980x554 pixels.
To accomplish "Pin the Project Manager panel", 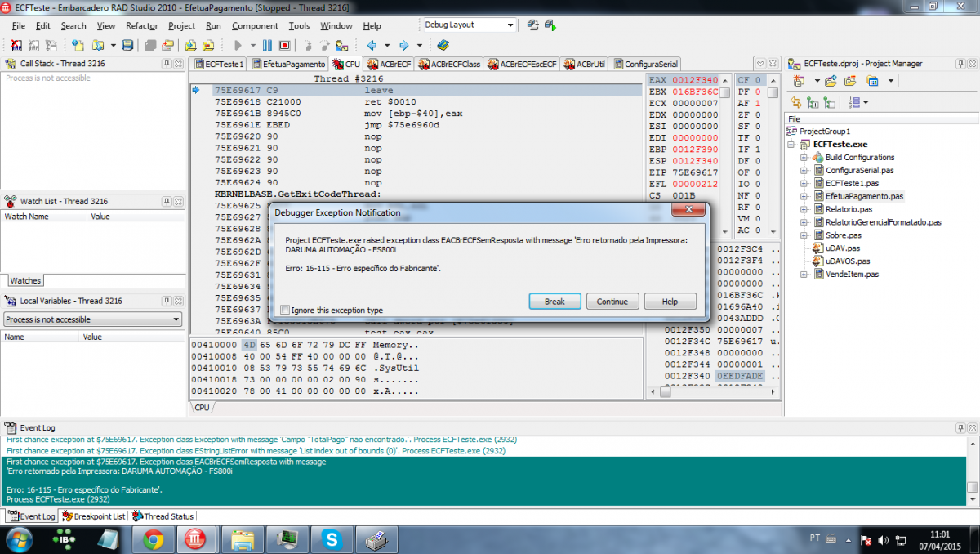I will point(960,64).
